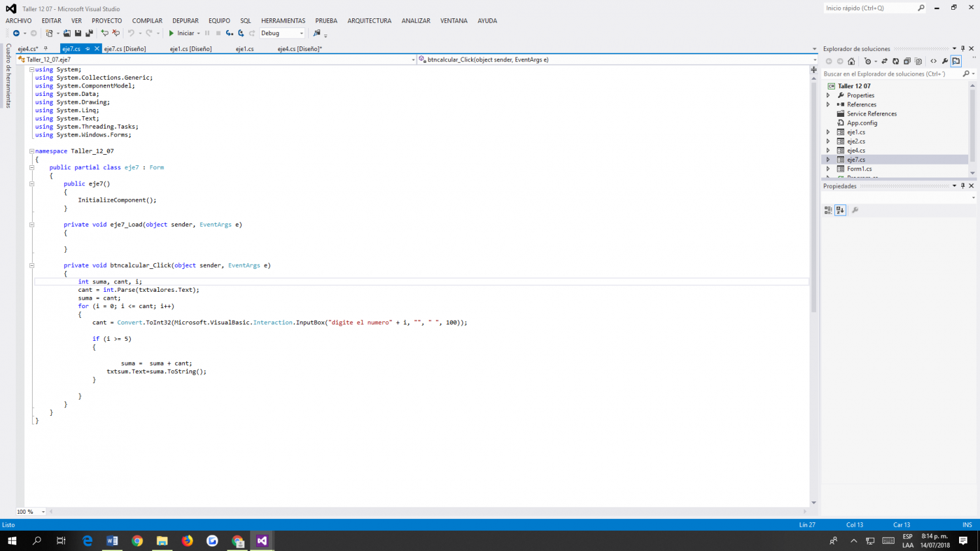Select eje1.cs in Solution Explorer
Image resolution: width=980 pixels, height=551 pixels.
pos(856,132)
